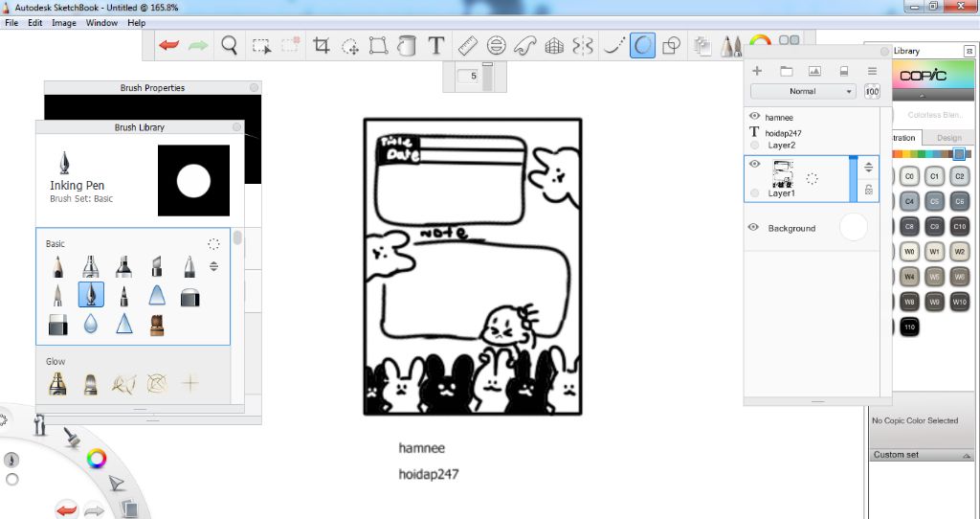980x519 pixels.
Task: Select the rectangular Selection tool
Action: pyautogui.click(x=261, y=46)
